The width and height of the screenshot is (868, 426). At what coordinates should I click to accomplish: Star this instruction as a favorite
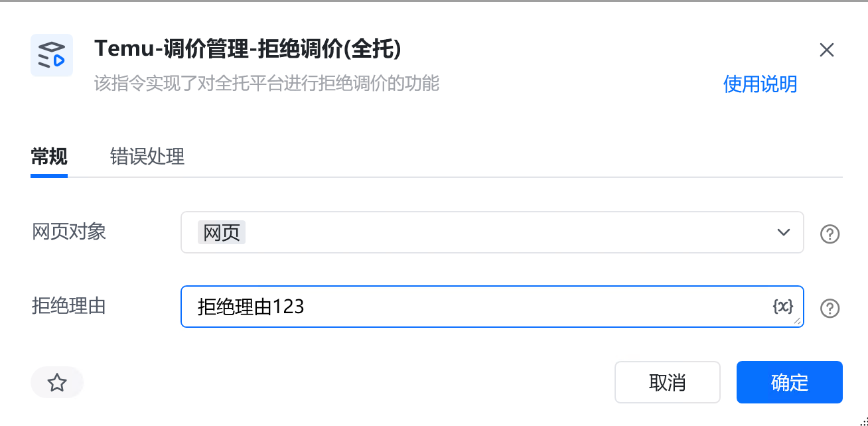57,382
